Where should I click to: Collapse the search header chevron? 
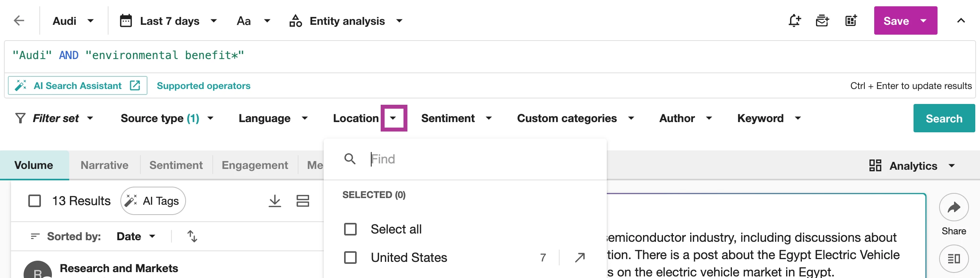pos(961,21)
